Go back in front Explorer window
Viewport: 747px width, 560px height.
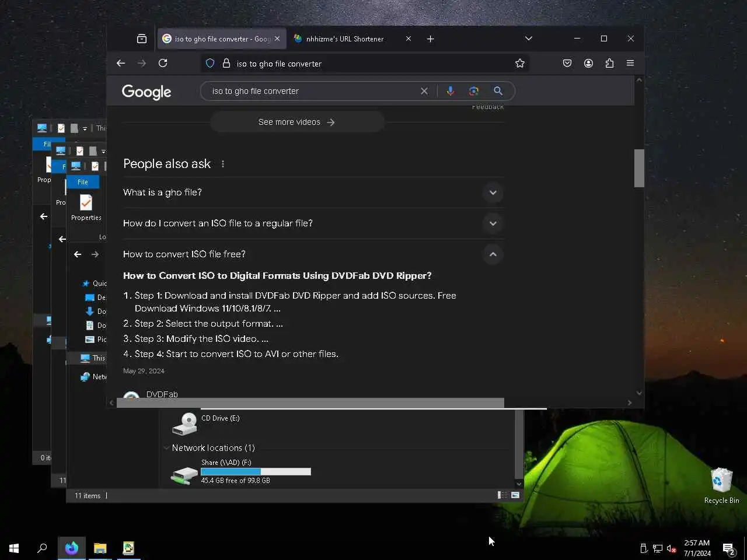click(78, 254)
